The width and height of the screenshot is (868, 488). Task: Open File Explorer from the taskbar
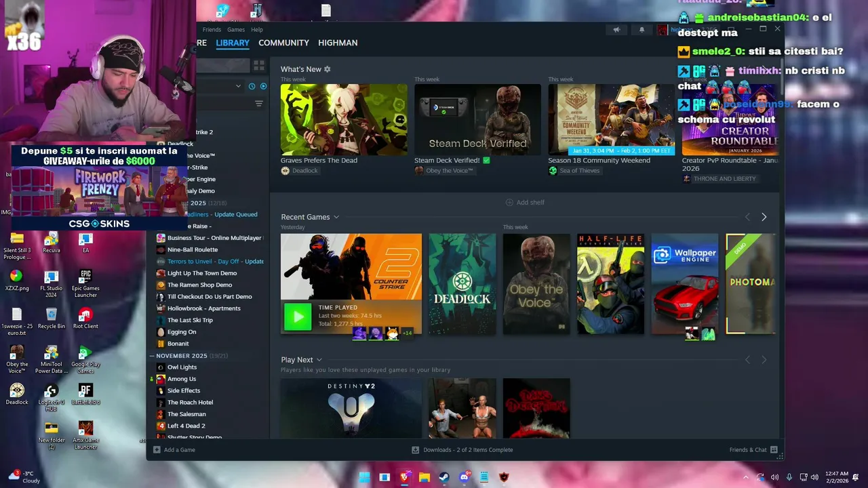click(425, 477)
